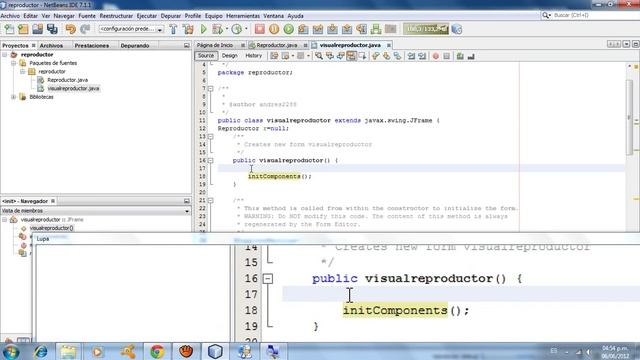Click the Save All toolbar icon
640x360 pixels.
(x=52, y=29)
